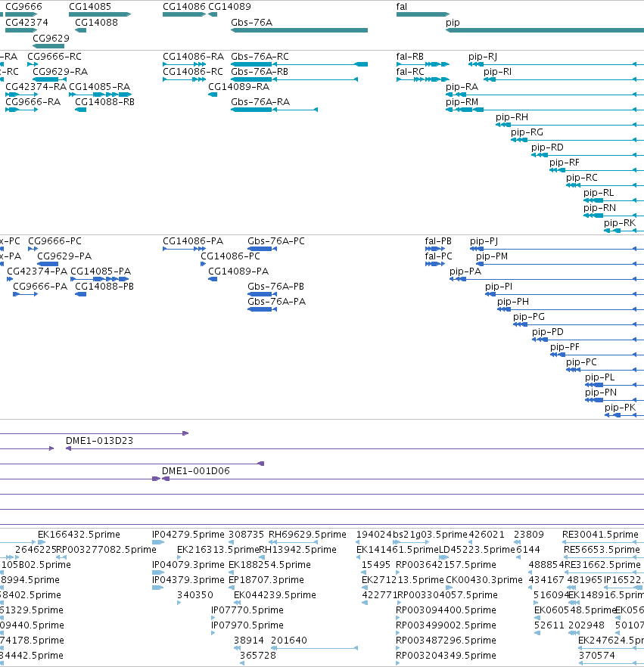Select protein fal-PB
This screenshot has width=644, height=667.
(438, 241)
